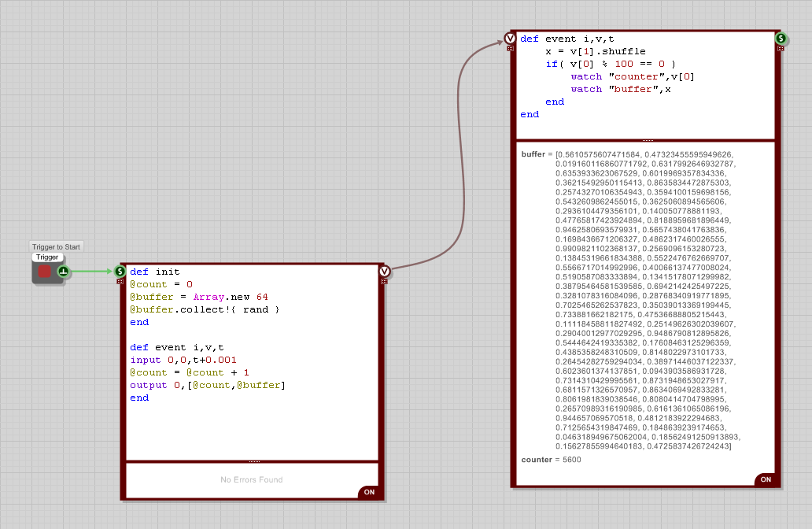This screenshot has height=529, width=812.
Task: Click the divider handle above No Errors Found
Action: click(x=253, y=461)
